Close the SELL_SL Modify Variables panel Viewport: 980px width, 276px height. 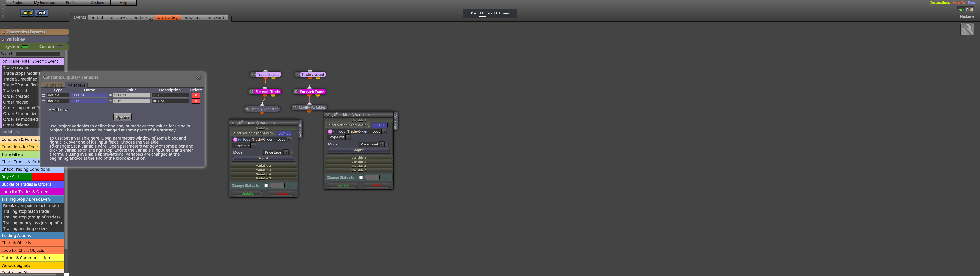328,115
